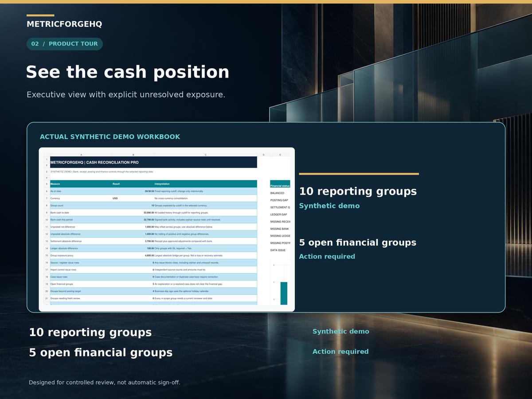Select the '09/30/26' result cell
532x399 pixels.
tap(133, 191)
